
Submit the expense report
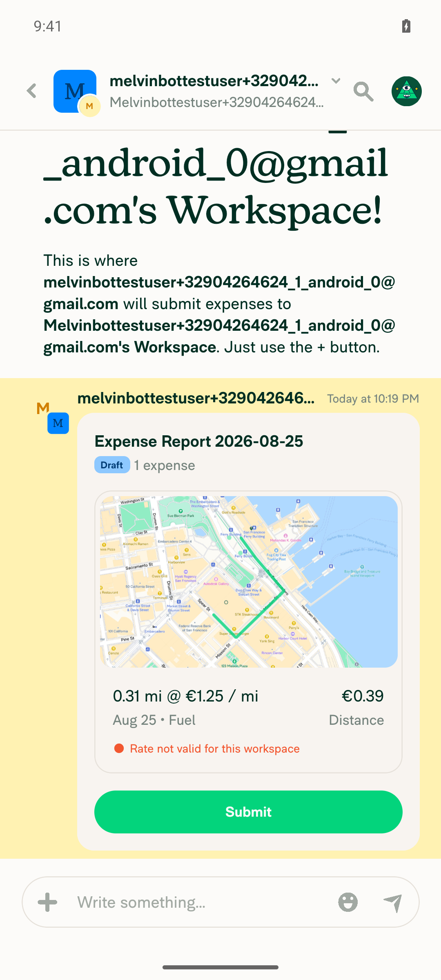[x=248, y=812]
